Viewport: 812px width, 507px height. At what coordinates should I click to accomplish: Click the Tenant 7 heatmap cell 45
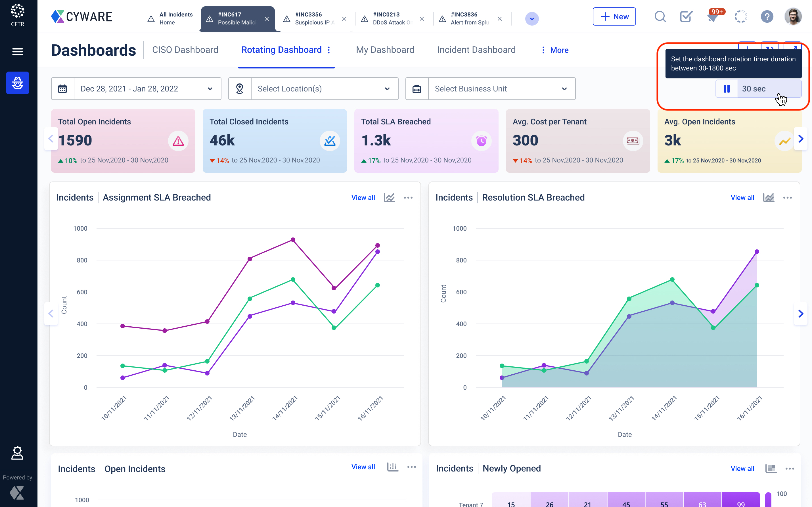point(626,500)
